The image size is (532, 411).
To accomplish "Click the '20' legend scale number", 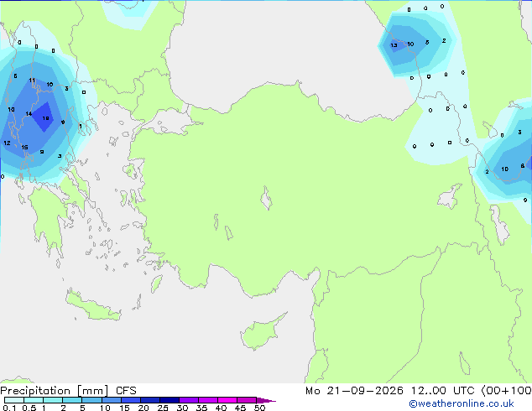I will coord(143,408).
